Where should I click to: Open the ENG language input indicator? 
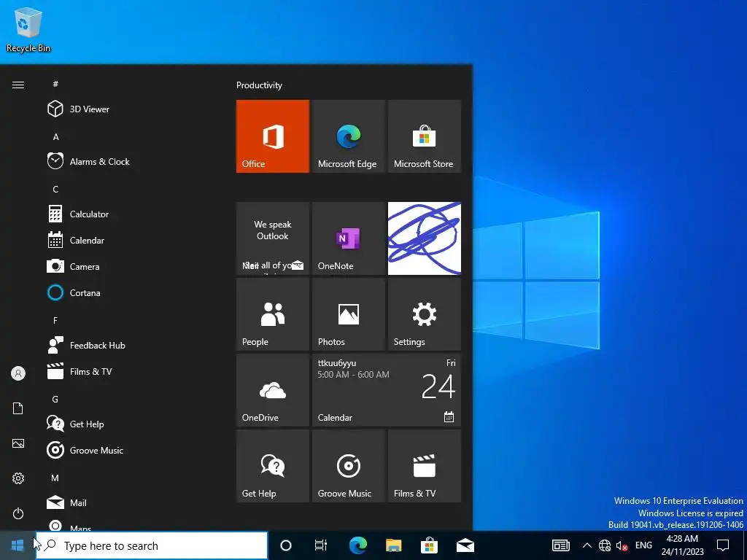click(x=643, y=545)
